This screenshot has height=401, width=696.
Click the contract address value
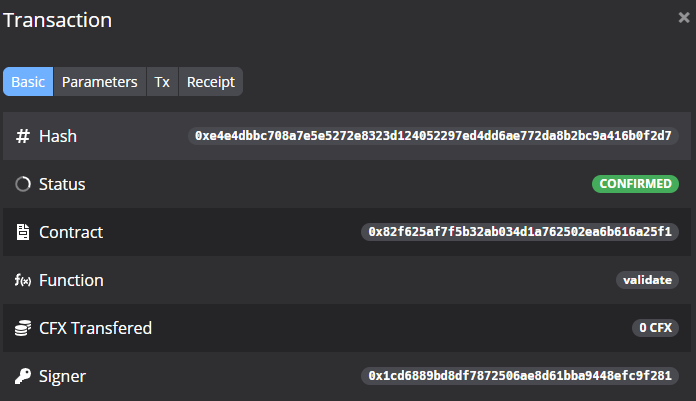520,232
